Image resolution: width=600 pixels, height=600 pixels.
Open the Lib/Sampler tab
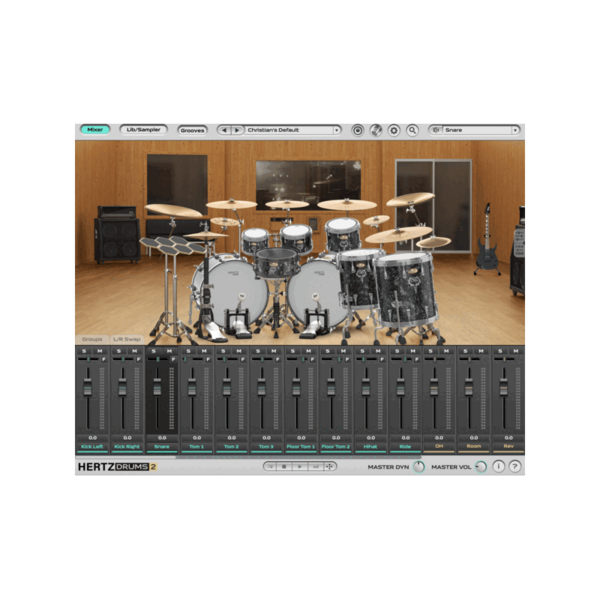click(x=143, y=130)
